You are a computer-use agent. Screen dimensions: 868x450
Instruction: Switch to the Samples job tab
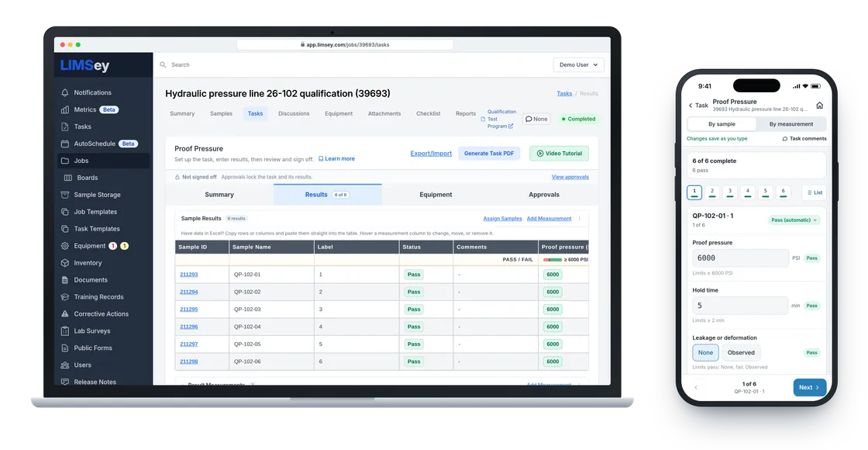221,113
